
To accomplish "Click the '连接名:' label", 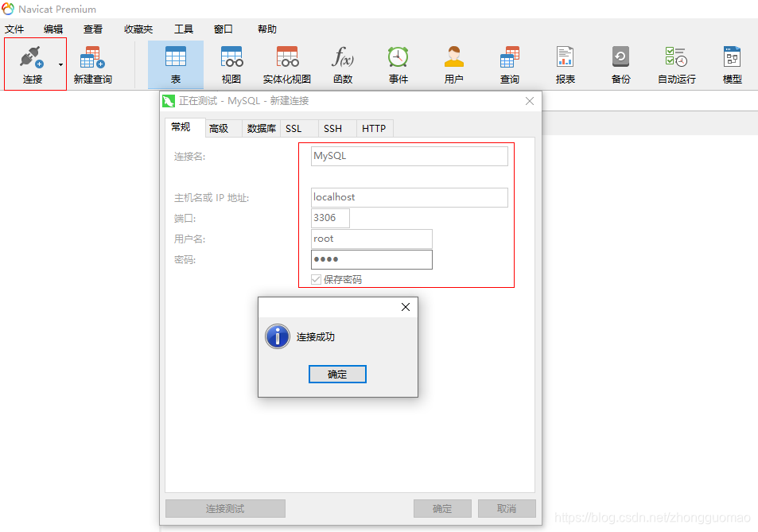I will (189, 157).
